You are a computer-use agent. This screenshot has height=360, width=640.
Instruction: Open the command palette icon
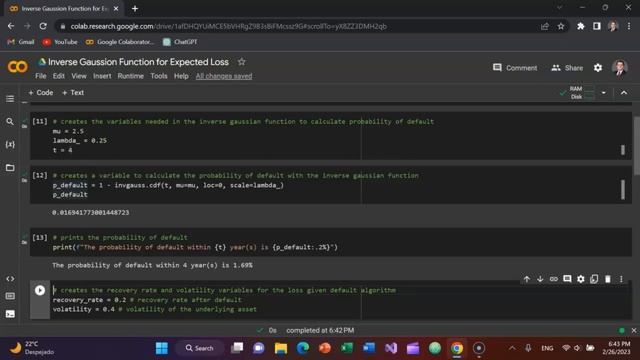click(10, 296)
